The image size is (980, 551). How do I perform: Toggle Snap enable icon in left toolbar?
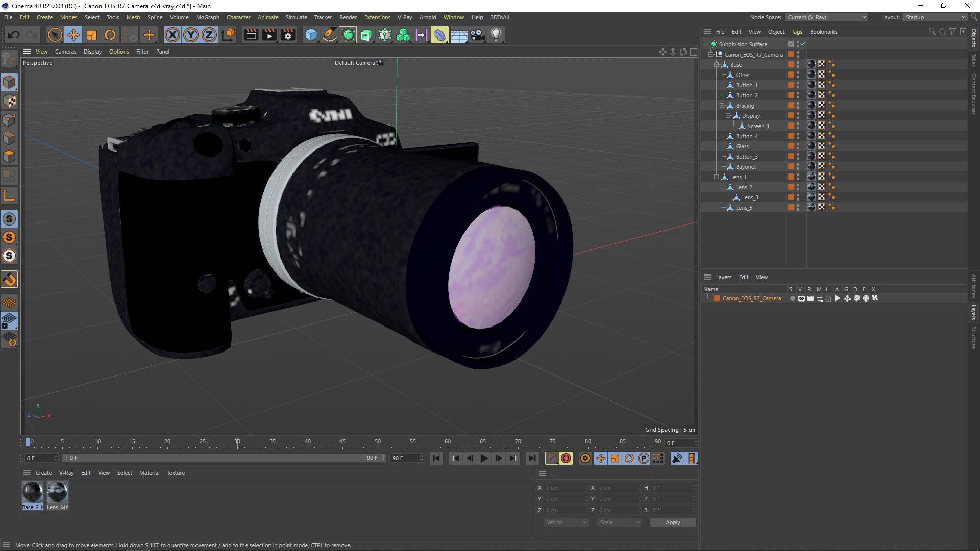click(9, 279)
